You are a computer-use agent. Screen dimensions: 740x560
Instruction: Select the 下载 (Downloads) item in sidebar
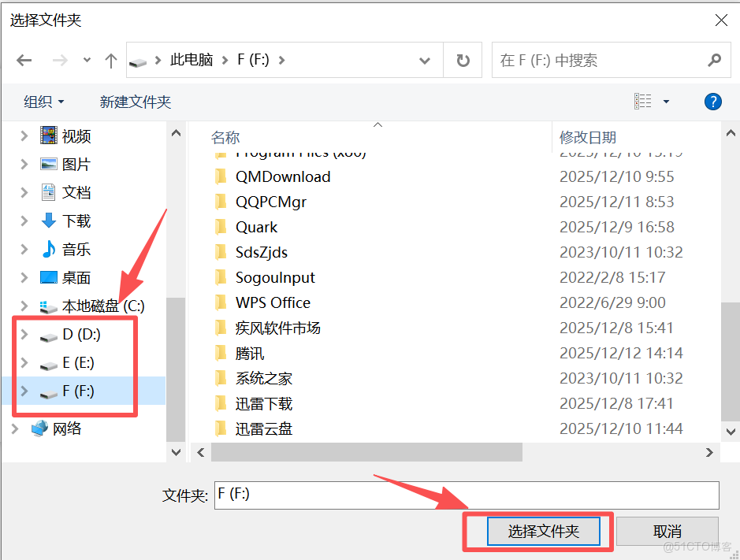(x=73, y=221)
